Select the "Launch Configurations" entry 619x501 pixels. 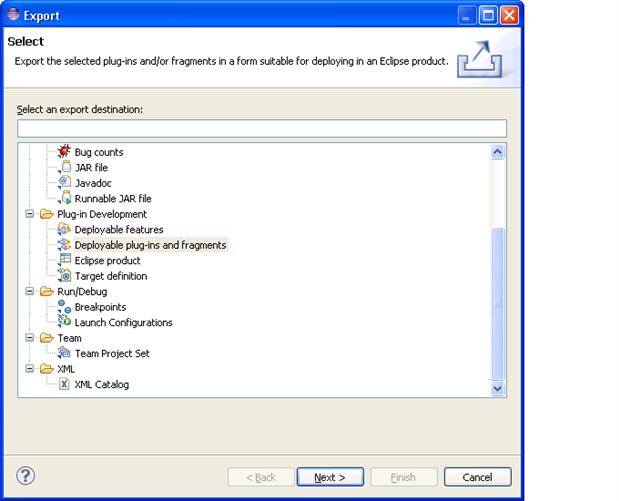click(x=123, y=322)
